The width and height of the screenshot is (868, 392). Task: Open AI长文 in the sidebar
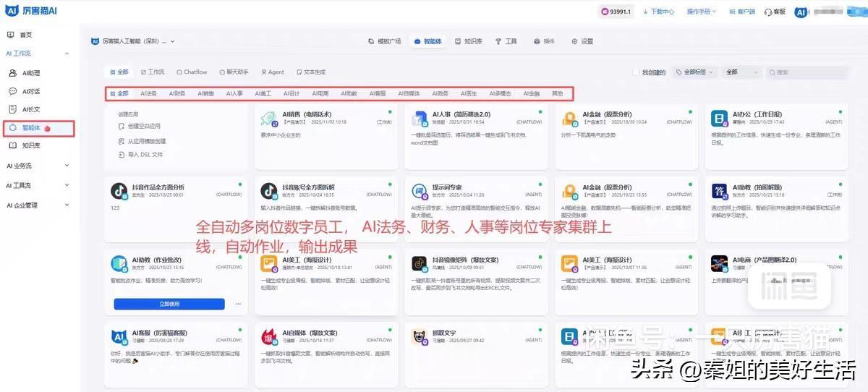point(25,109)
